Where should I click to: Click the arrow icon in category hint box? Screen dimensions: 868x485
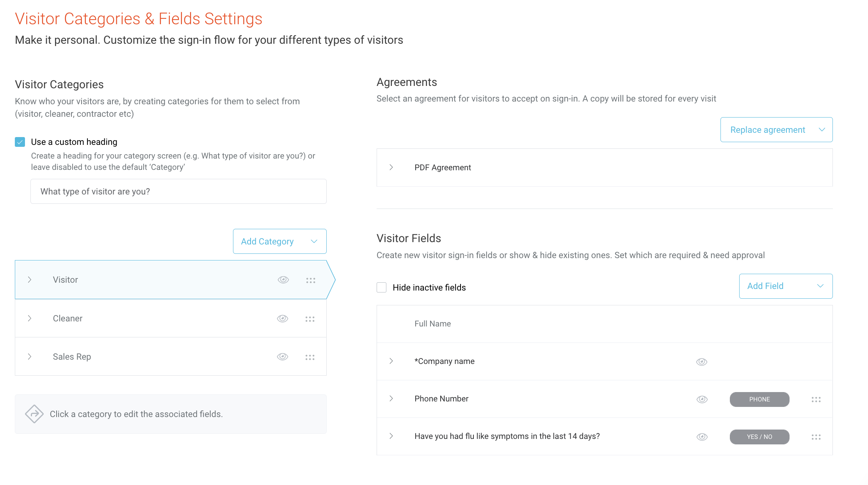pos(34,414)
